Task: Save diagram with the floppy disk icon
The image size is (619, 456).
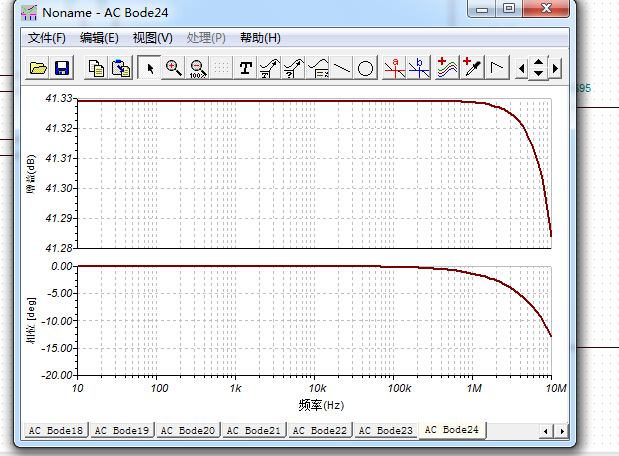Action: (62, 68)
